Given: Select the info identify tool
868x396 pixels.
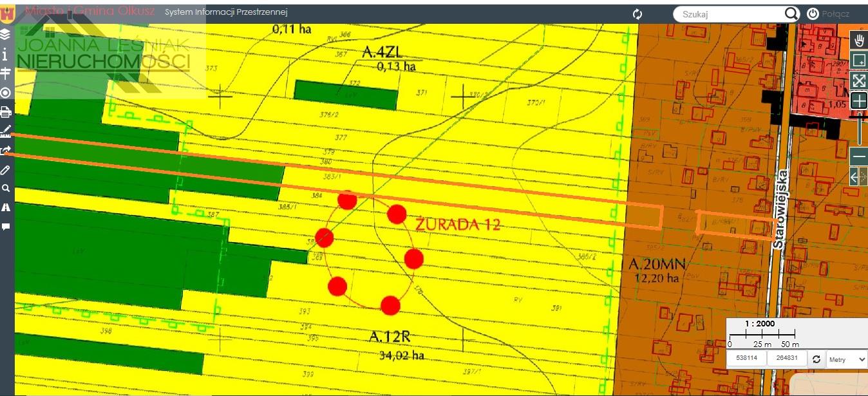Looking at the screenshot, I should [6, 53].
